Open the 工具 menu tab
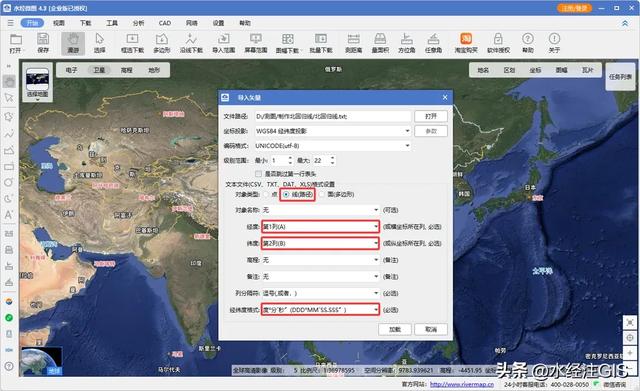Screen dimensions: 640x391 tap(112, 23)
